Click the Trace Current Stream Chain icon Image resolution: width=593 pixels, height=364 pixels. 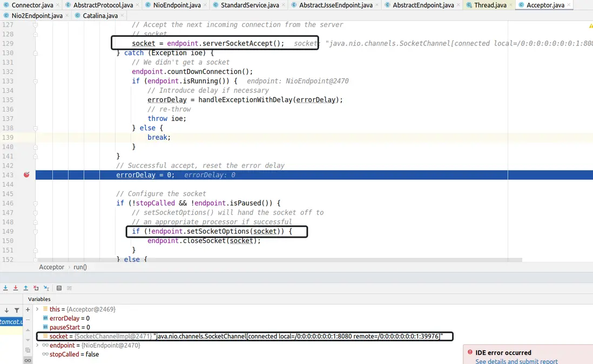(69, 288)
